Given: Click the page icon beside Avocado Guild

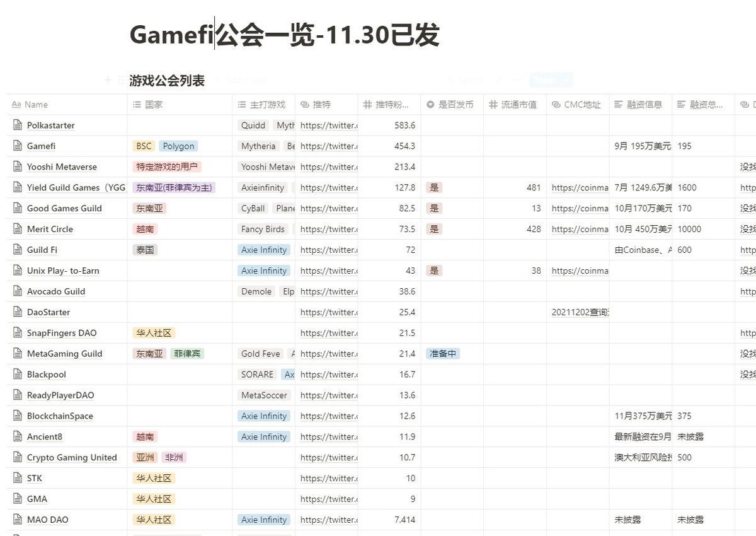Looking at the screenshot, I should point(17,292).
